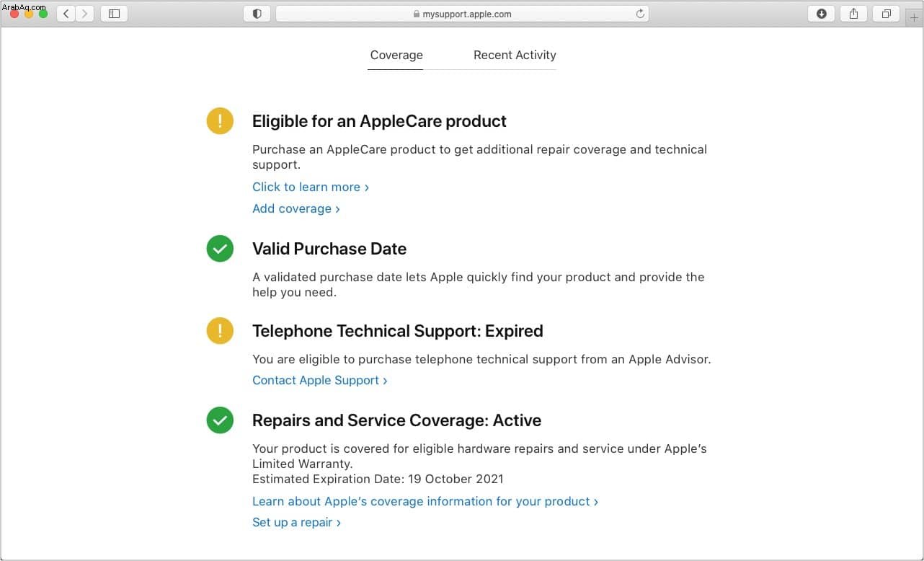Select the Repairs and Service Coverage: Active heading

(397, 420)
